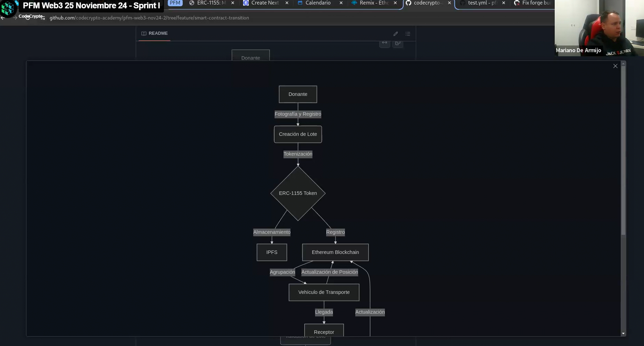This screenshot has height=346, width=644.
Task: Open the Calendario browser tab
Action: 318,3
